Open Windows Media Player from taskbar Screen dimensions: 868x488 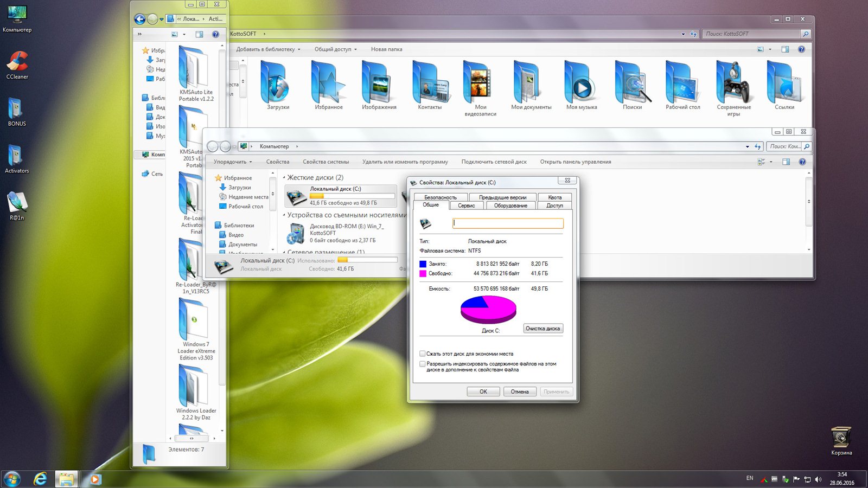(95, 479)
